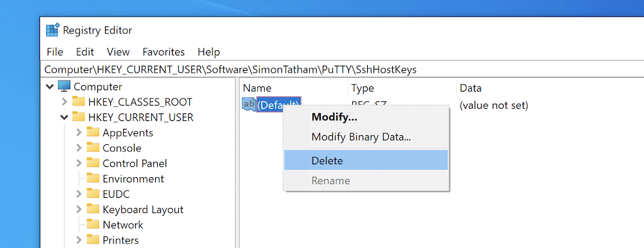Collapse the Computer tree node
This screenshot has height=248, width=644.
point(50,86)
